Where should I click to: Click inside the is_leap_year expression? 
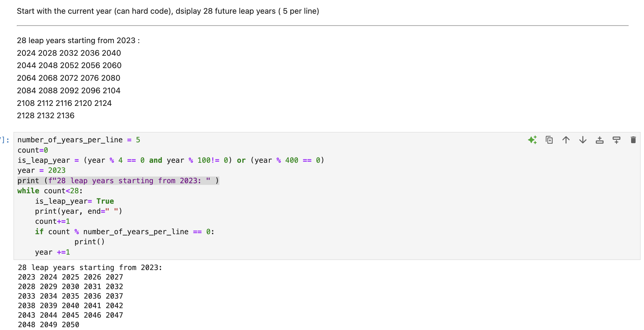coord(168,160)
